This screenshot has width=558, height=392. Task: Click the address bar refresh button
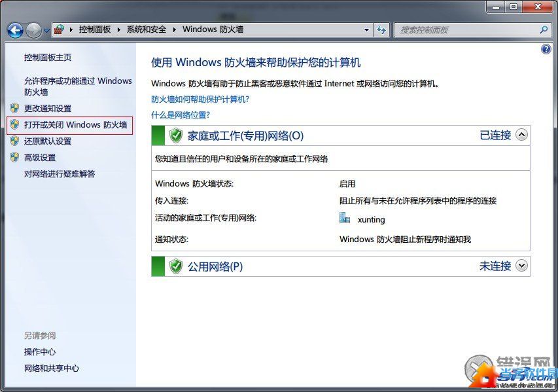coord(381,30)
